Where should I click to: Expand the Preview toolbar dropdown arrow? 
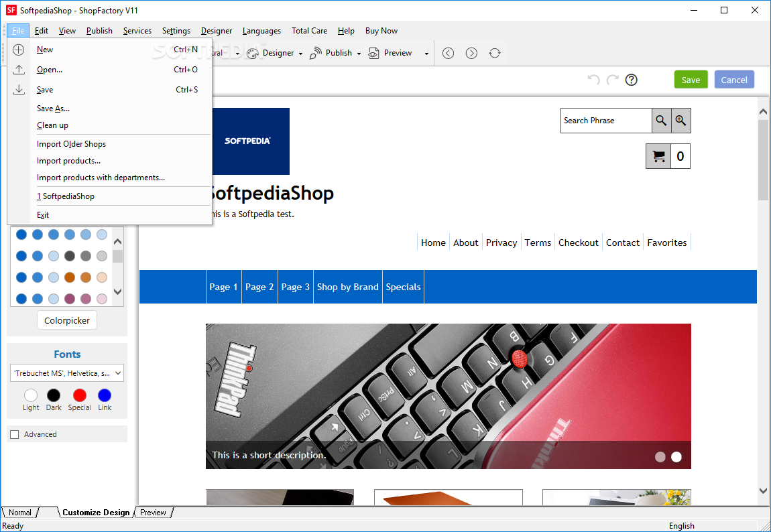click(426, 54)
